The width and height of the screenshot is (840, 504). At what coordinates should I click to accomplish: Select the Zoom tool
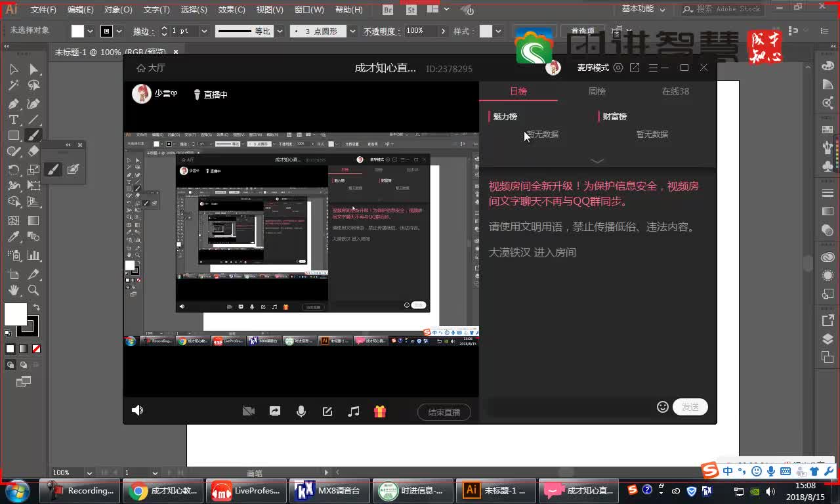click(33, 290)
